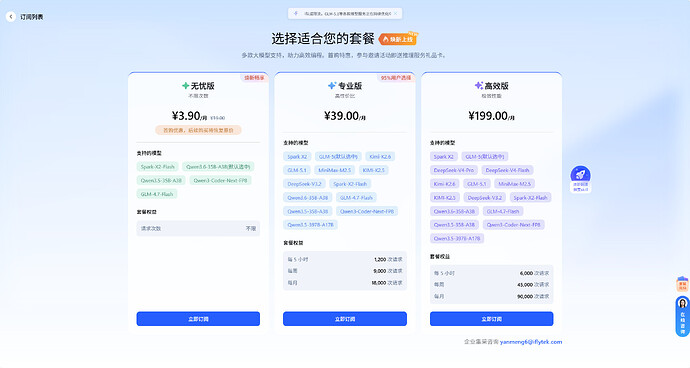Click the blue Spark-X2-Flash tag
The image size is (690, 368).
[350, 184]
